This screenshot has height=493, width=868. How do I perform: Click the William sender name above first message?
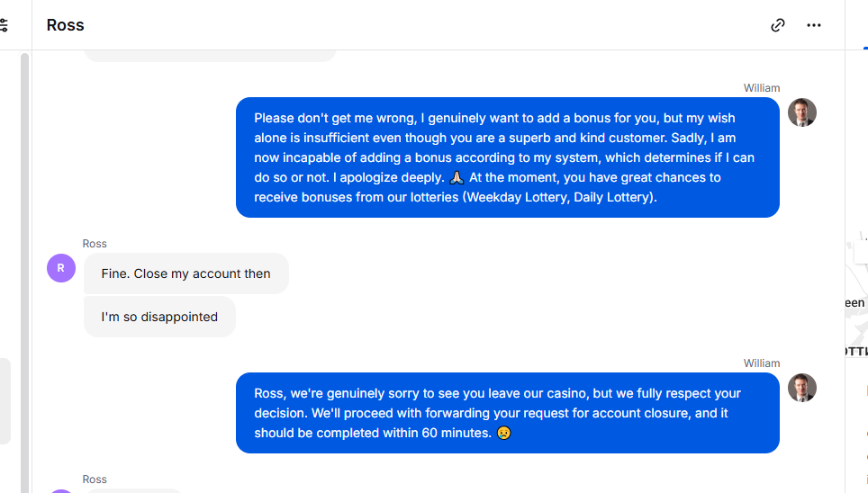click(x=761, y=88)
